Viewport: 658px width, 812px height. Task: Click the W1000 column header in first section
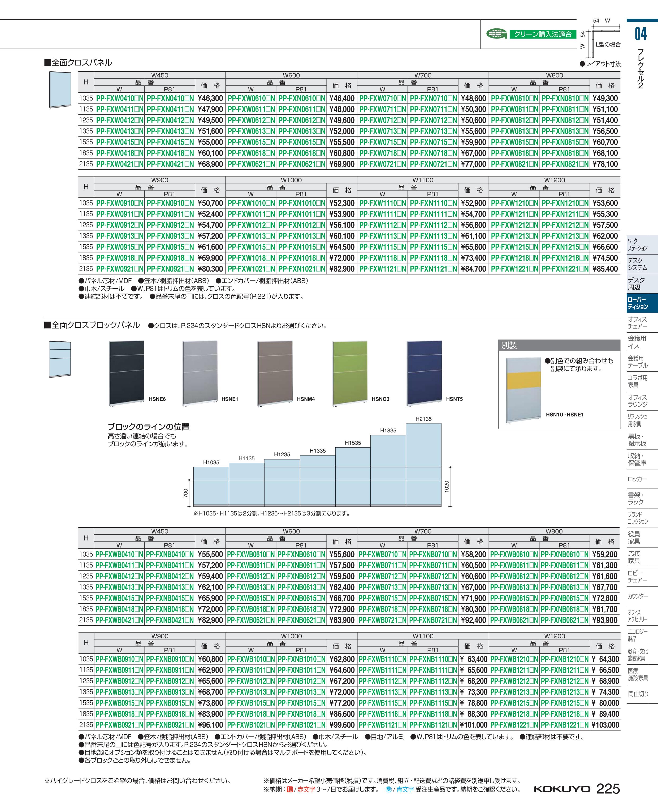[x=291, y=180]
